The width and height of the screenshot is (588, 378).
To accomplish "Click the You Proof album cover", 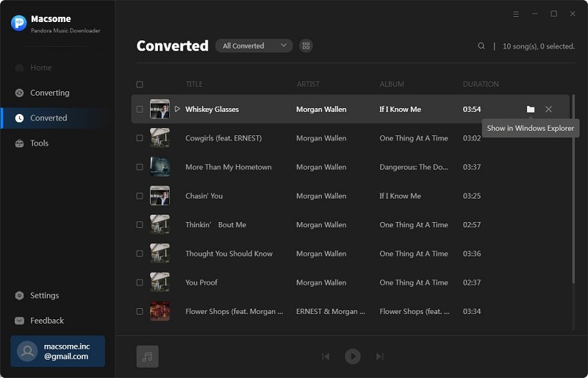I will [159, 282].
